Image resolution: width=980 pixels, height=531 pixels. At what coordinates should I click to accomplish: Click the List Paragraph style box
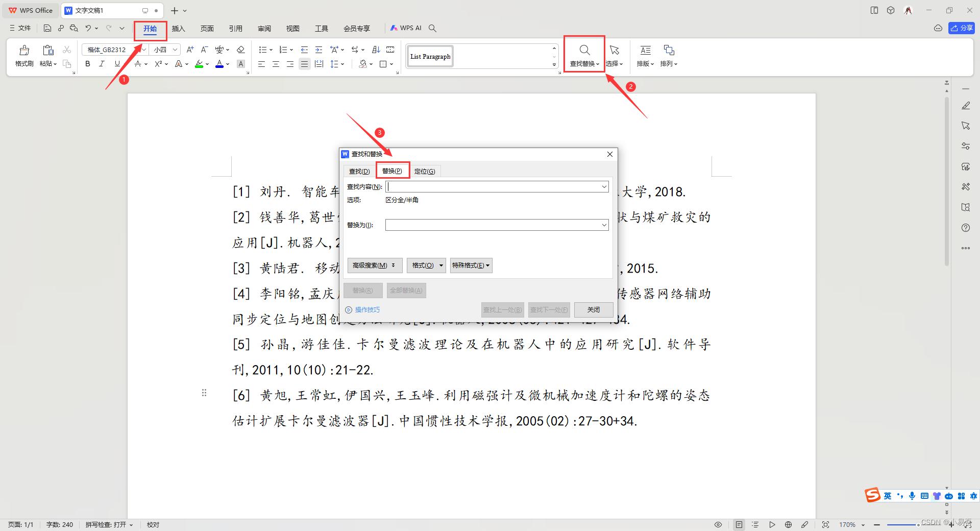(430, 56)
